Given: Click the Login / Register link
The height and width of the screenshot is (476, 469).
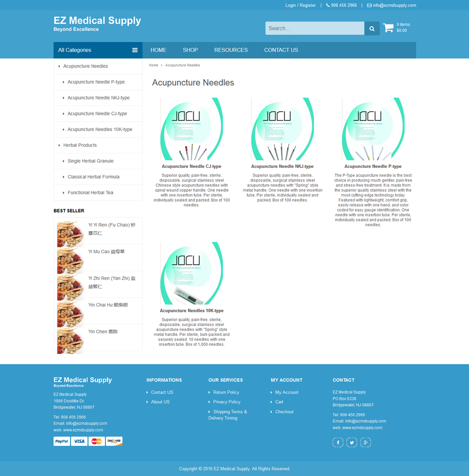Looking at the screenshot, I should (301, 5).
